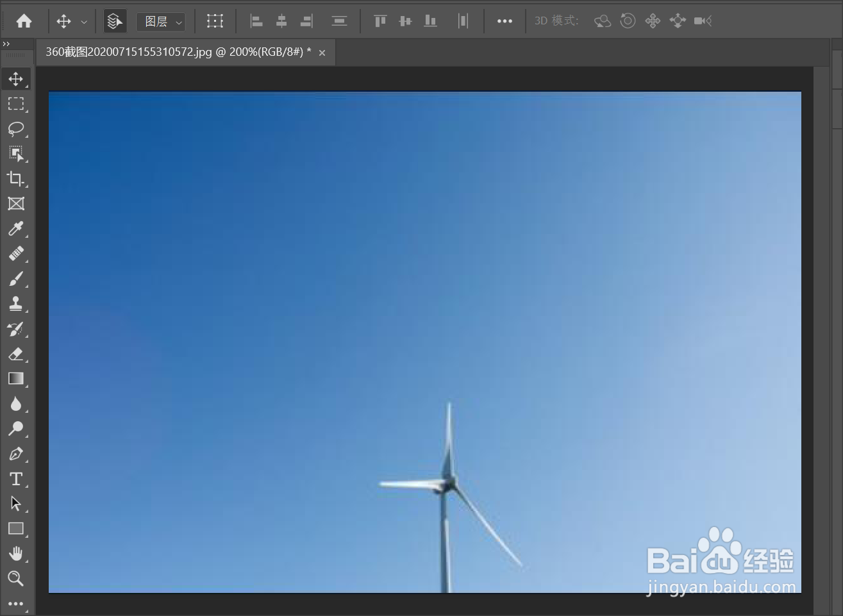
Task: Select the Spot Healing Brush tool
Action: pyautogui.click(x=16, y=254)
